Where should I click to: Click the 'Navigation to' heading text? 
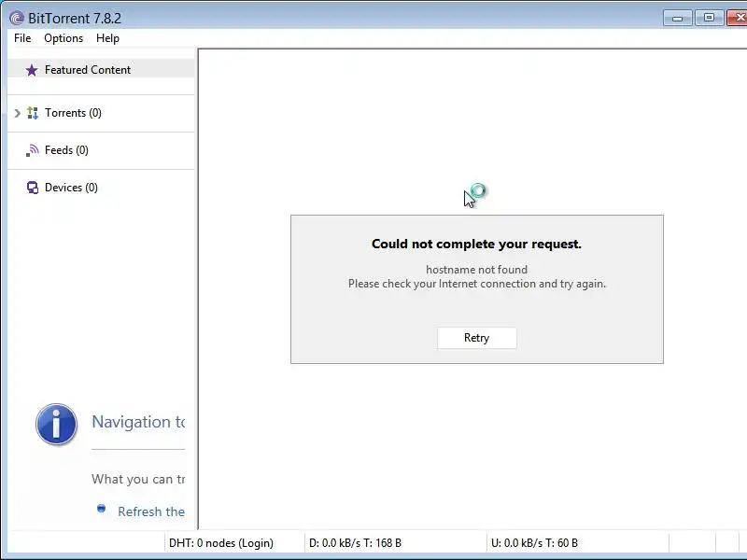coord(138,422)
